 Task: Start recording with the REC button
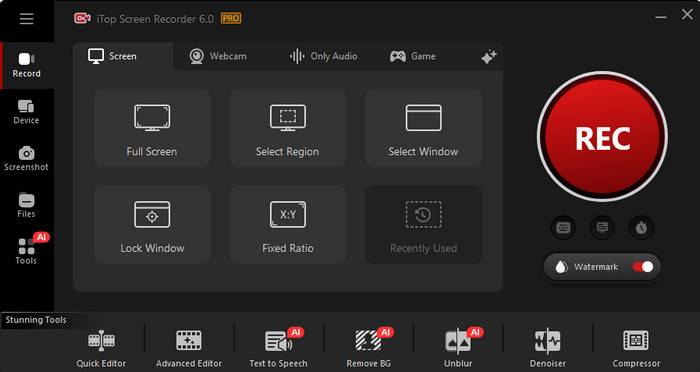(603, 137)
